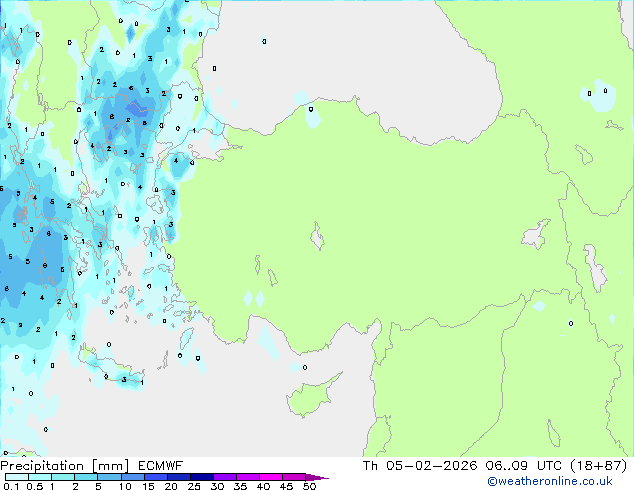Viewport: 634px width, 490px height.
Task: Click the over-50 arrow tip of legend
Action: [317, 477]
